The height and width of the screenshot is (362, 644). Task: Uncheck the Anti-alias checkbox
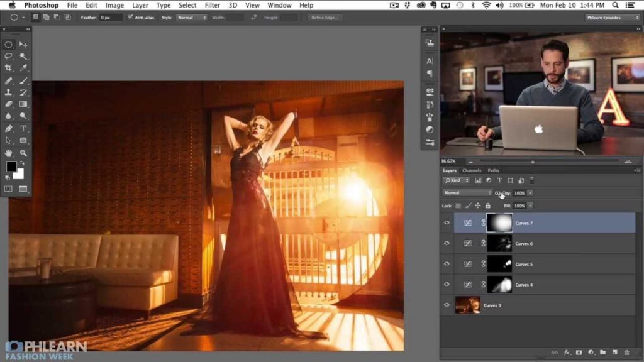[x=130, y=18]
